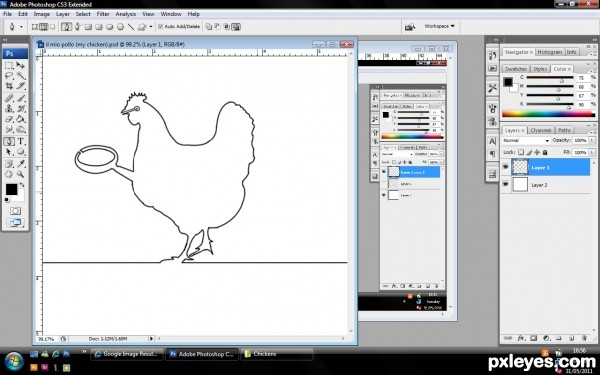Switch to the Channels tab
Viewport: 600px width, 375px height.
click(x=541, y=130)
